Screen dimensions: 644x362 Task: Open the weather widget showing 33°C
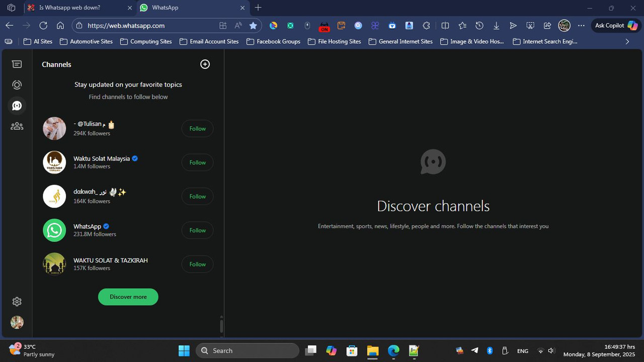[x=31, y=350]
